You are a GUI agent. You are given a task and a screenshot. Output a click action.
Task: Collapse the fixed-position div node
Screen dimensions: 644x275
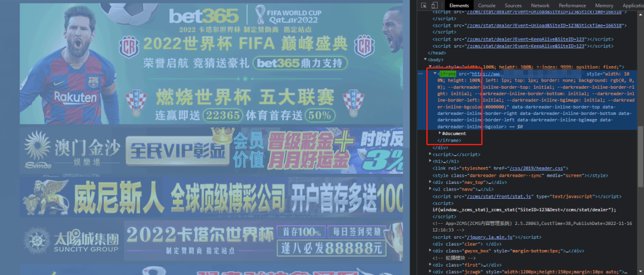[x=431, y=67]
